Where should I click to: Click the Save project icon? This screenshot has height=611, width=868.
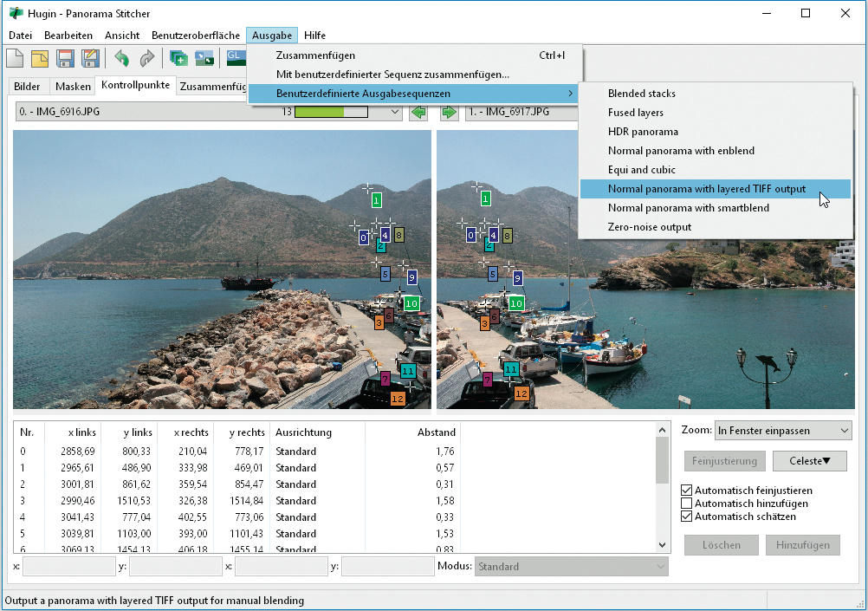66,58
